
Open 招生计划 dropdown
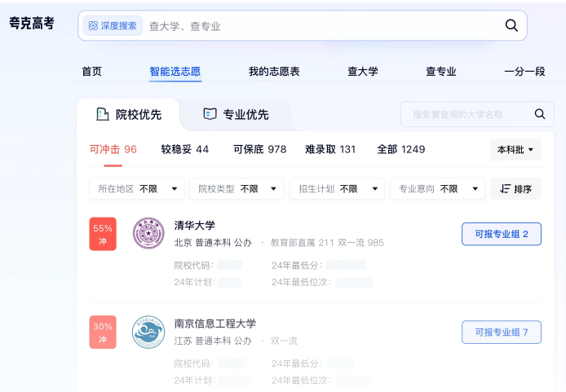[x=337, y=188]
